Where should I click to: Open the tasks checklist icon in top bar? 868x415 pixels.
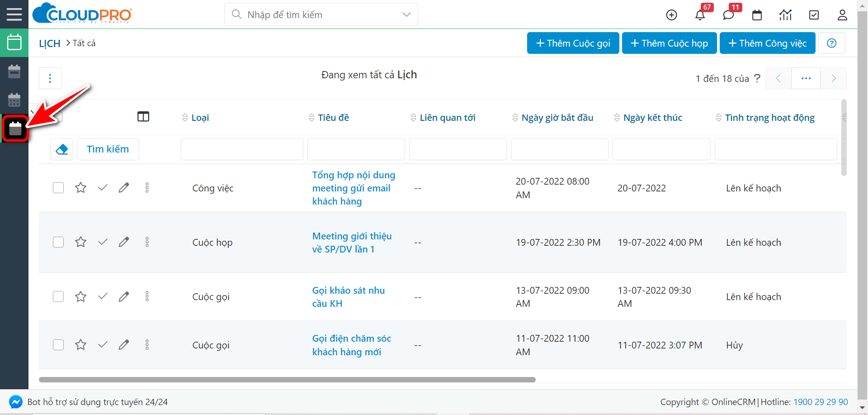(x=814, y=15)
